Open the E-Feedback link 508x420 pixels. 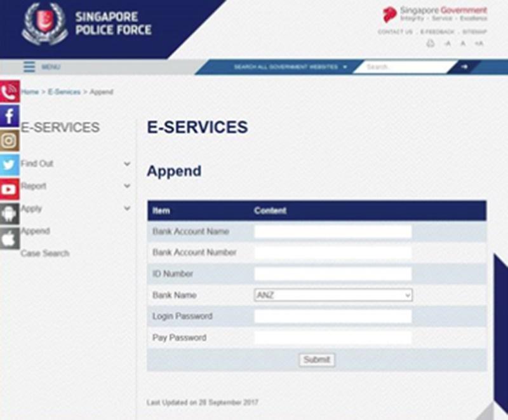click(x=438, y=32)
